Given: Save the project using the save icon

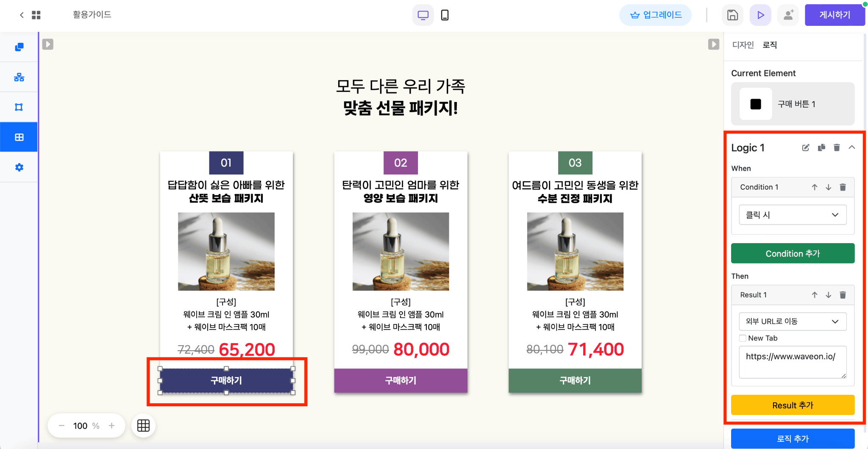Looking at the screenshot, I should click(x=732, y=15).
